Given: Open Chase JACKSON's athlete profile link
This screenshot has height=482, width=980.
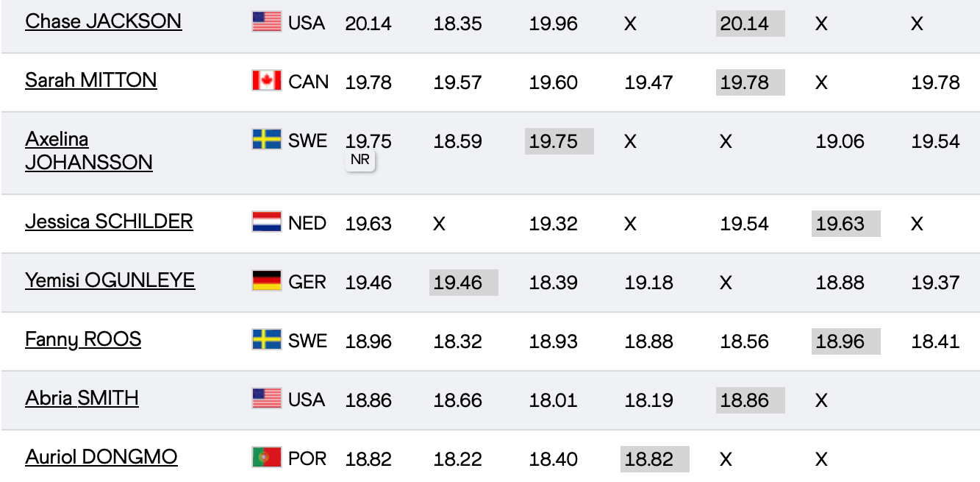Looking at the screenshot, I should click(x=103, y=21).
